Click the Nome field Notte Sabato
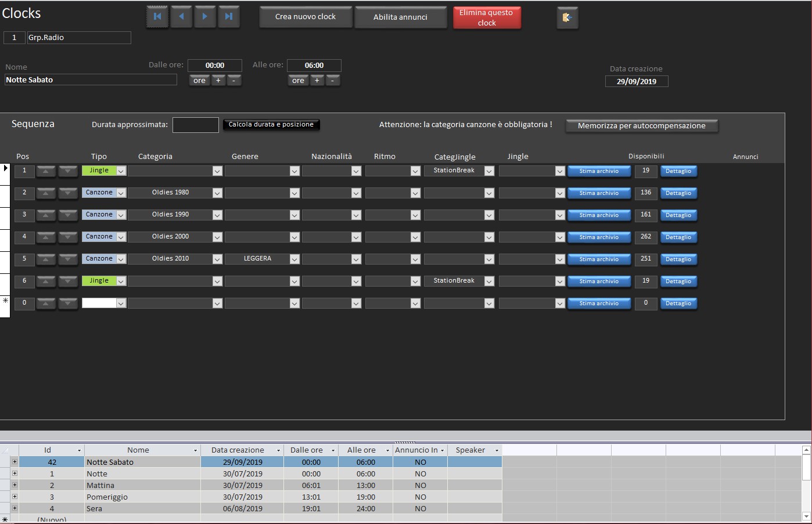This screenshot has height=524, width=812. click(91, 80)
